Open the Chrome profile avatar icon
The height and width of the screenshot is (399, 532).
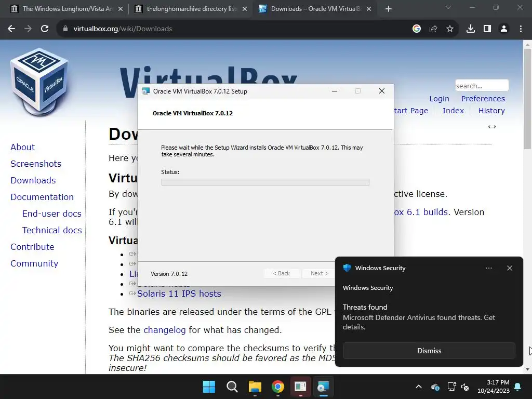(504, 29)
